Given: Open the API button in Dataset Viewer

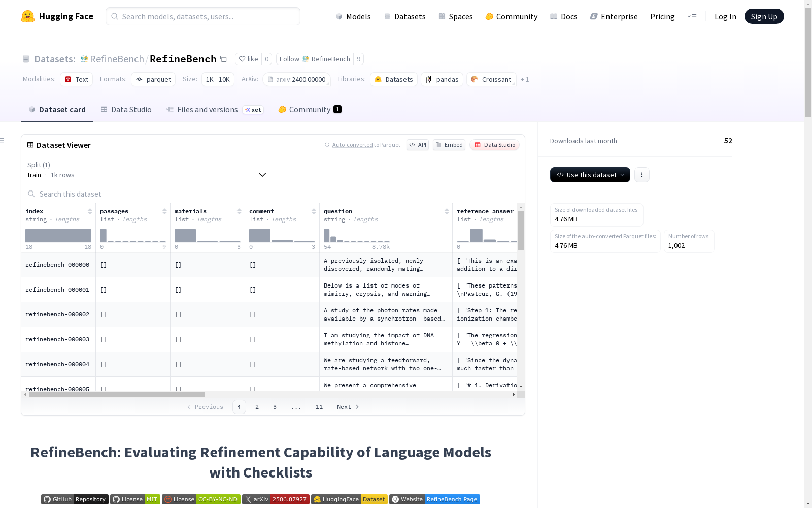Looking at the screenshot, I should (x=418, y=145).
